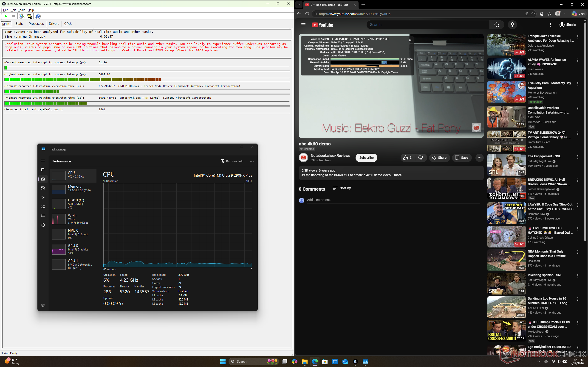Open LatencyMon help question mark icon
Image resolution: width=588 pixels, height=367 pixels.
pyautogui.click(x=38, y=16)
